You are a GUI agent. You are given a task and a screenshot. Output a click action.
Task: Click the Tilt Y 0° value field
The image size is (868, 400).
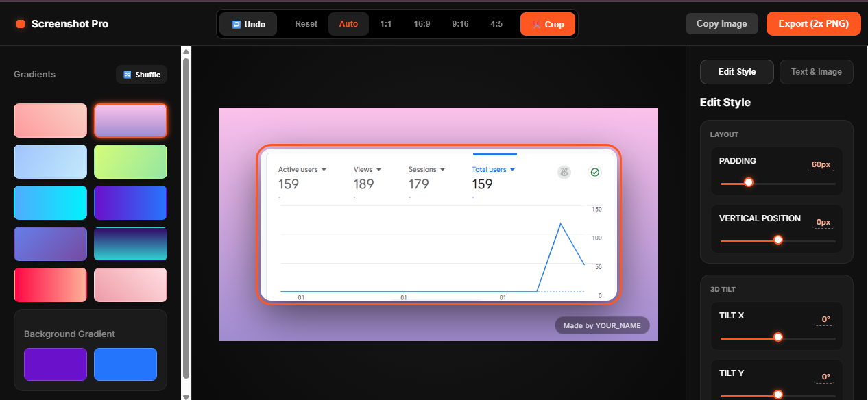pyautogui.click(x=825, y=377)
